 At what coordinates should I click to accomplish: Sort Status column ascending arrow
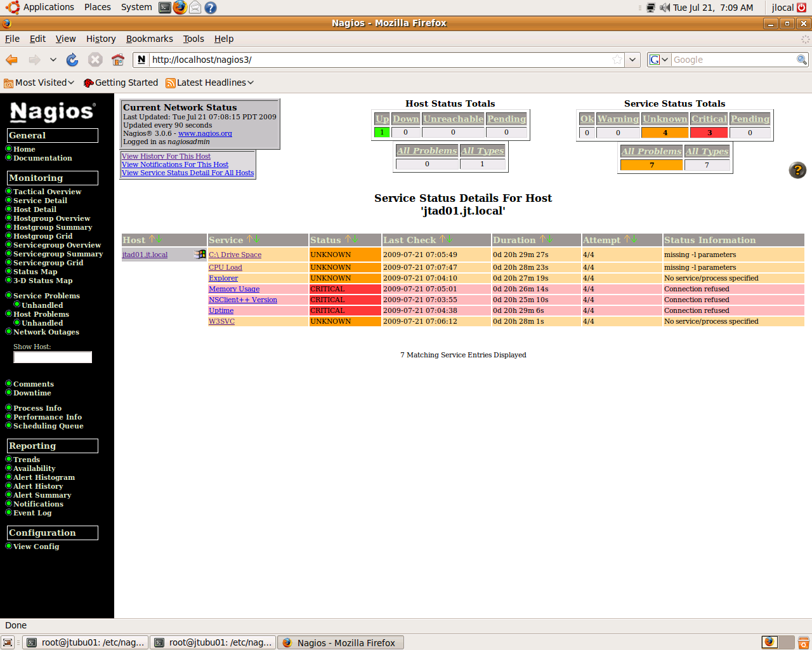(x=348, y=239)
